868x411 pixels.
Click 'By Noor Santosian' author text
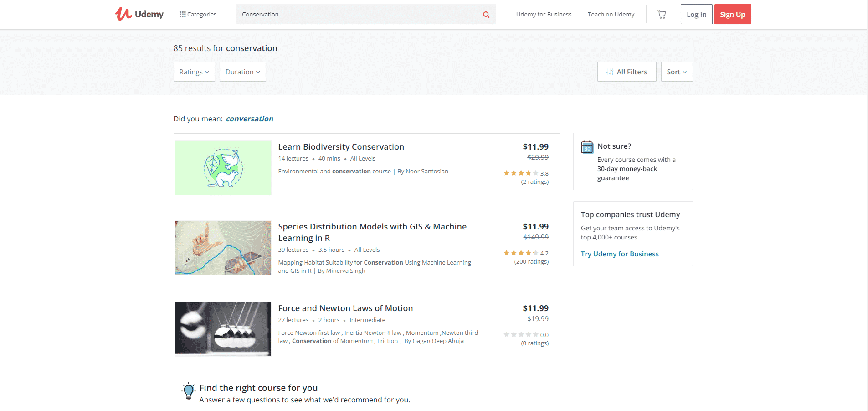(x=423, y=171)
